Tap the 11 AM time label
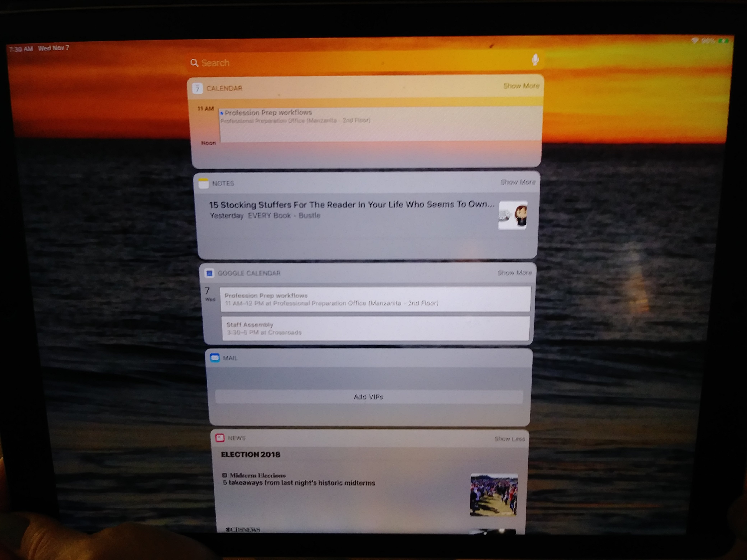747x560 pixels. pos(205,109)
